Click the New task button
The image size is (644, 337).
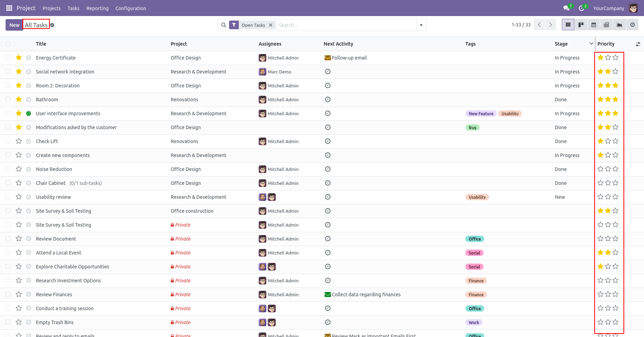14,25
